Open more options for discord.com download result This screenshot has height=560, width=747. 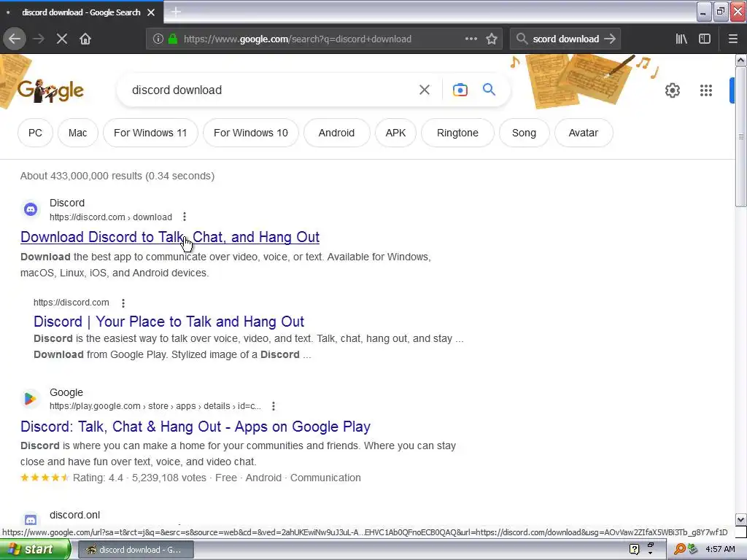pyautogui.click(x=185, y=217)
